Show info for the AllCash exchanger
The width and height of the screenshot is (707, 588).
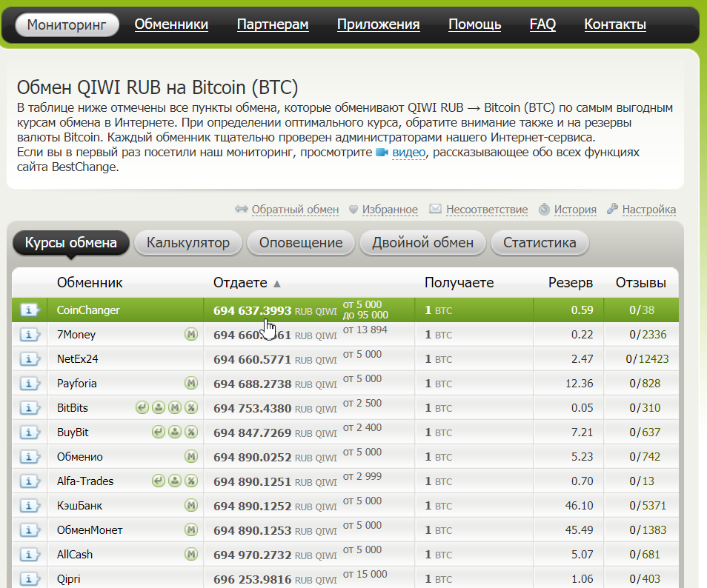click(30, 554)
